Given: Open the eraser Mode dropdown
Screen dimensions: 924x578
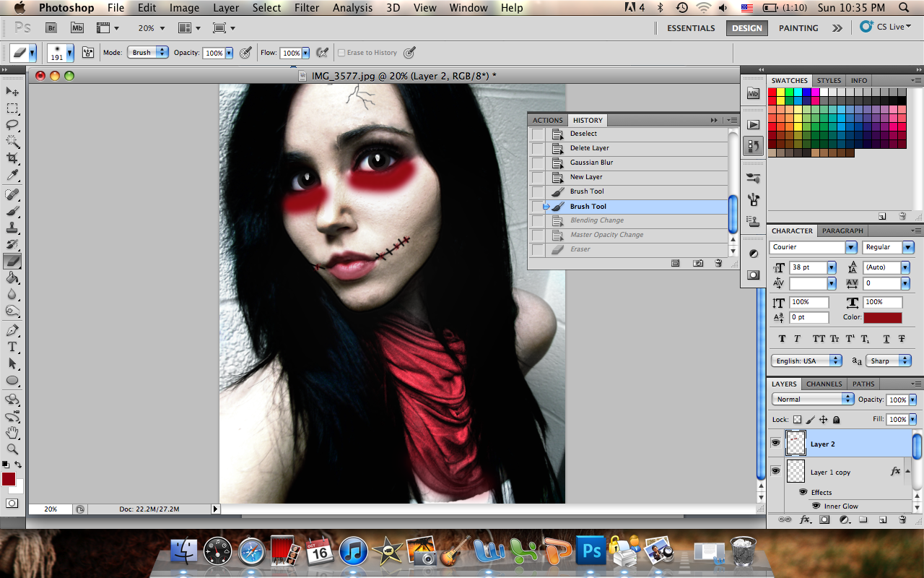Looking at the screenshot, I should point(148,52).
